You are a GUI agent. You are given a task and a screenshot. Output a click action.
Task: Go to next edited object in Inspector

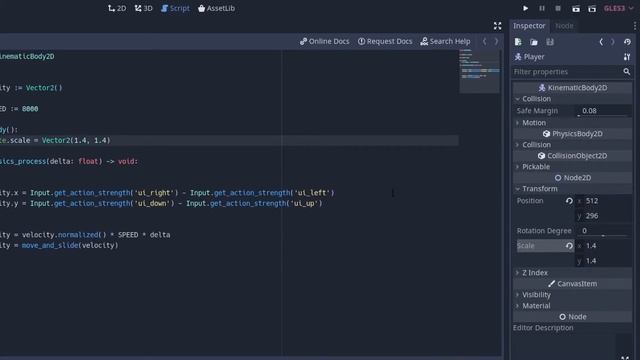(x=613, y=42)
